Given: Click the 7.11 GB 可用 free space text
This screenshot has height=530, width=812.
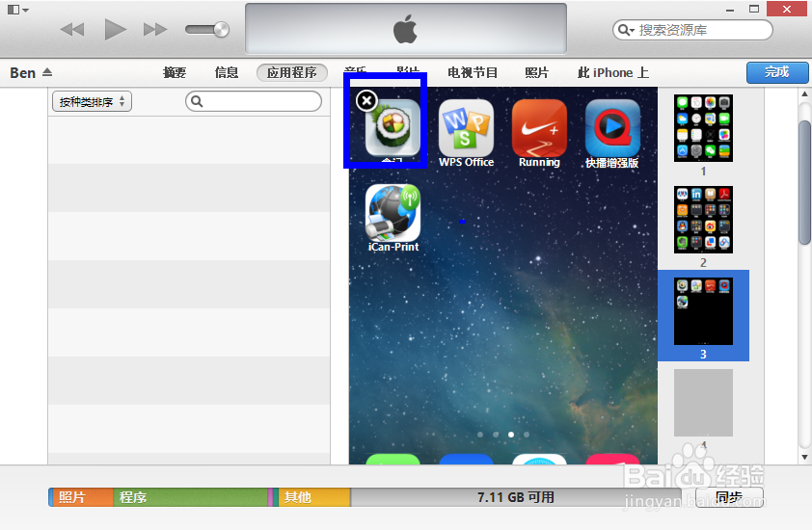Looking at the screenshot, I should pyautogui.click(x=516, y=497).
